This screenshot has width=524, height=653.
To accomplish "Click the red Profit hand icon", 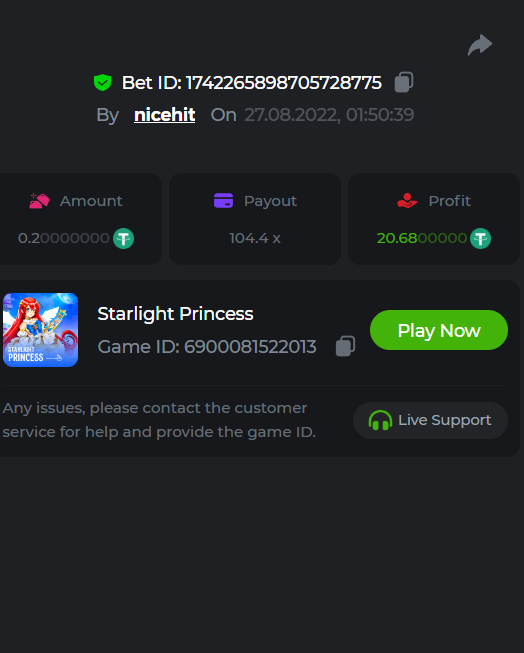I will coord(407,200).
